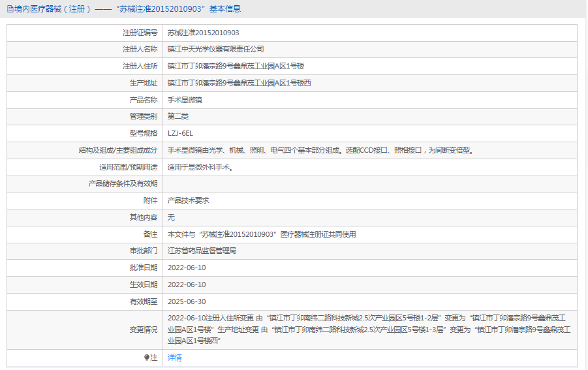Click the document icon in the page header
The width and height of the screenshot is (588, 370).
10,9
